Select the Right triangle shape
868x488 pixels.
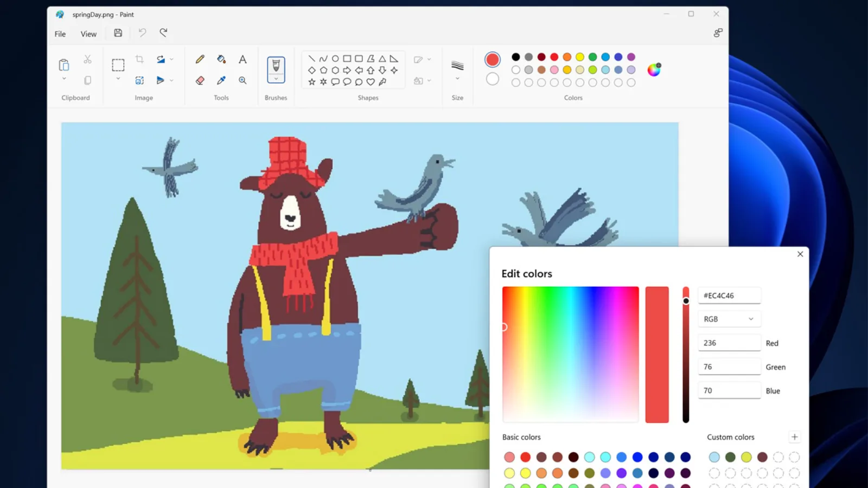pyautogui.click(x=394, y=59)
